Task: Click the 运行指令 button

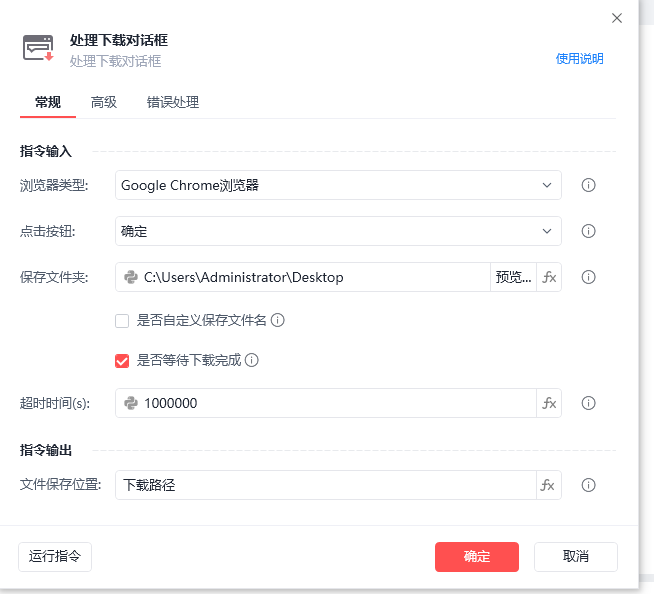Action: tap(55, 556)
